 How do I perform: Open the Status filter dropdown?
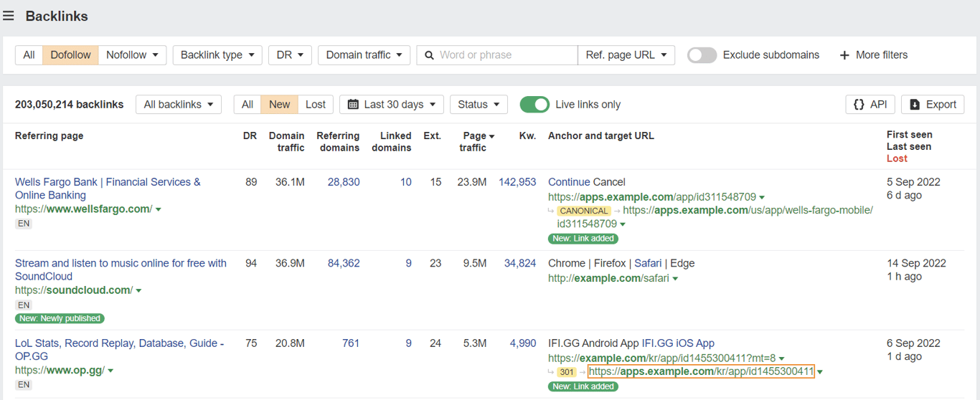click(x=479, y=105)
